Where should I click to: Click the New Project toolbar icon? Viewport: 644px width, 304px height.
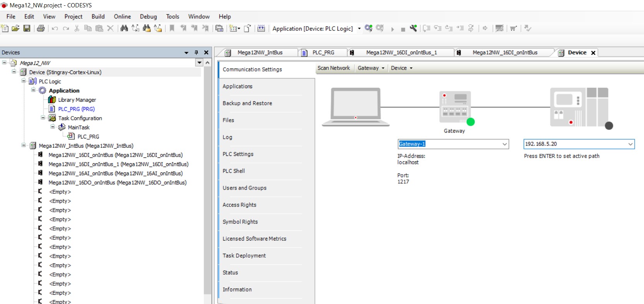tap(5, 28)
